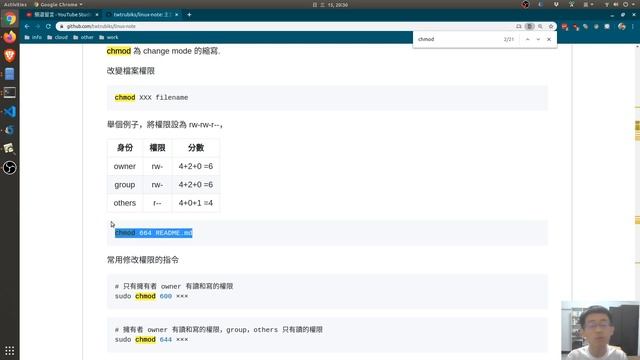
Task: Click the zoom magnifier icon in address bar
Action: 540,26
